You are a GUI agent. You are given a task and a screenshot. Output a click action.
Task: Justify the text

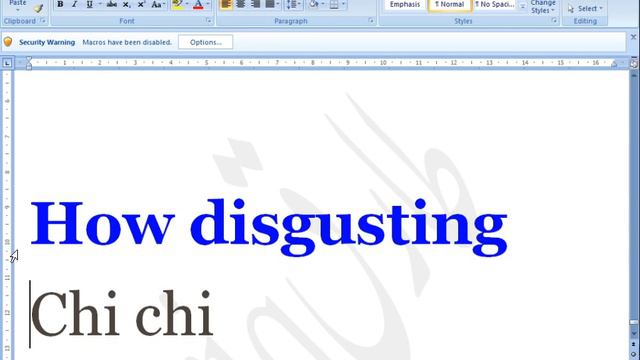(270, 4)
